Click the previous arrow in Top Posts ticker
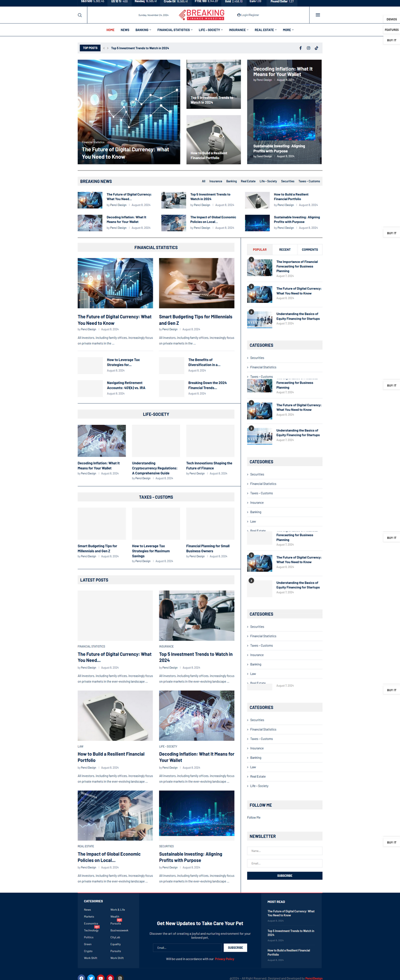 [104, 48]
